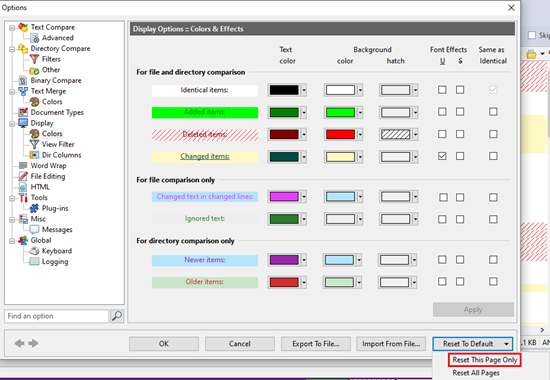This screenshot has height=380, width=550.
Task: Go back with the left arrow
Action: [20, 343]
